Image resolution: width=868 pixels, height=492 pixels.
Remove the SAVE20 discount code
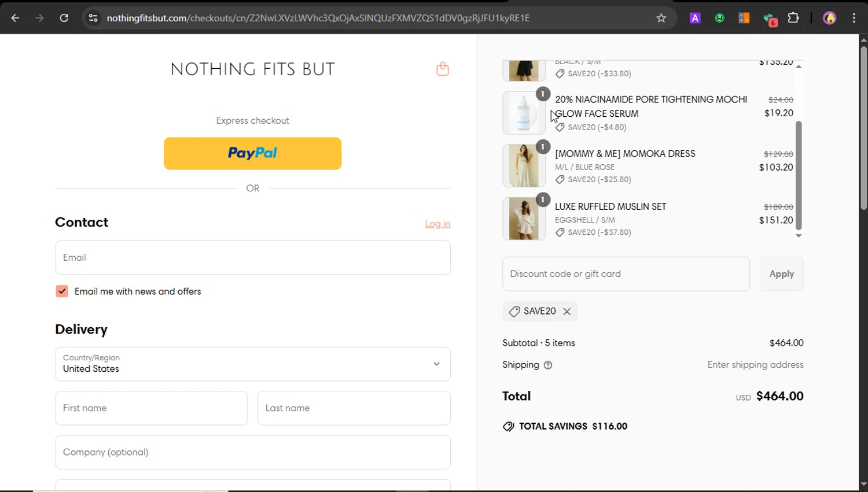click(x=567, y=311)
